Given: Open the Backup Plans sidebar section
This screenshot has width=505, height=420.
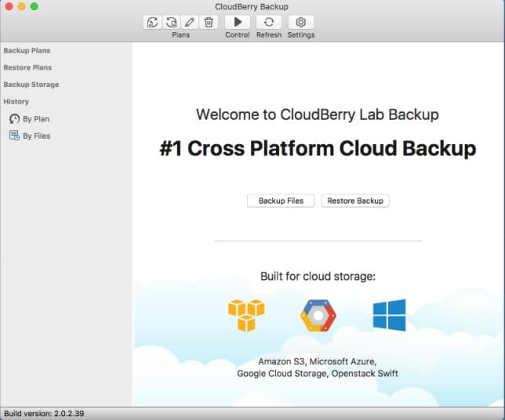Looking at the screenshot, I should [x=27, y=50].
